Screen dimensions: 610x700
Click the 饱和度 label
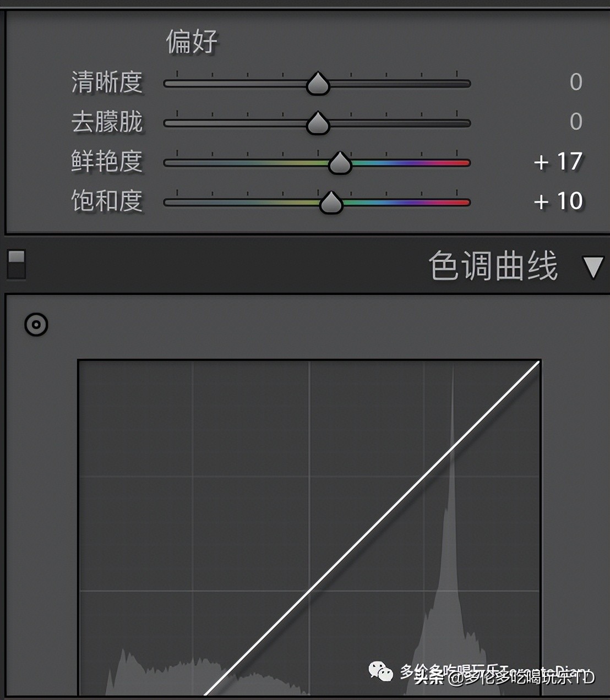tap(107, 201)
